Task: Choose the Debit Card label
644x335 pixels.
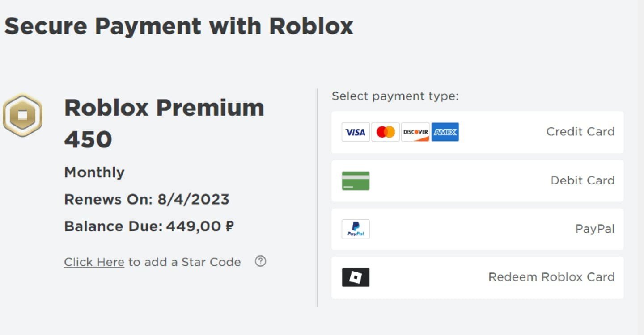Action: pyautogui.click(x=583, y=180)
